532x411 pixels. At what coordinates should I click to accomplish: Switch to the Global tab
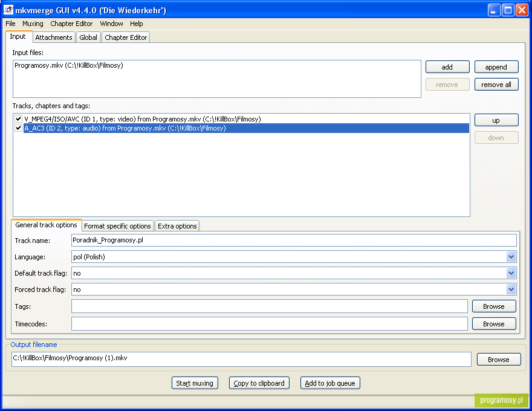(88, 37)
